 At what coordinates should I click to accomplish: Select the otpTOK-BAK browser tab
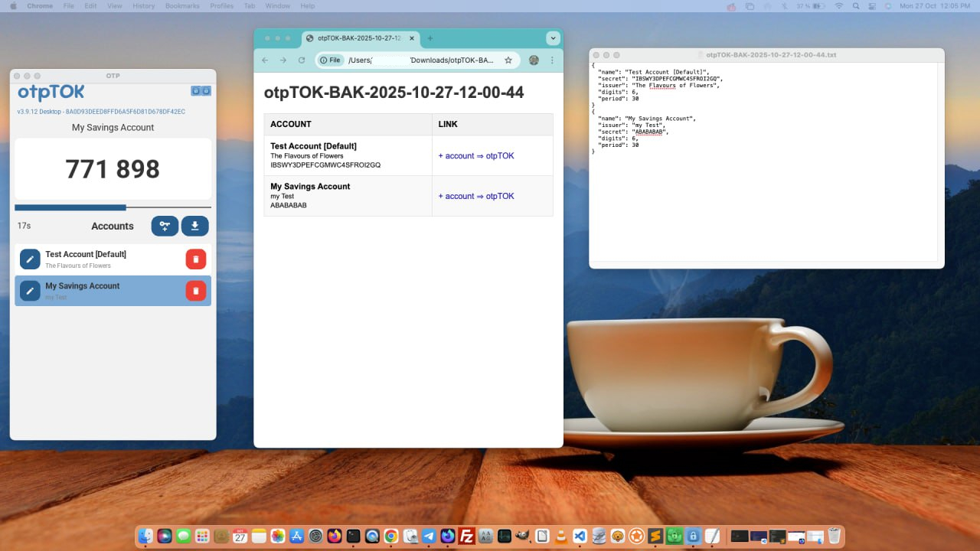point(356,37)
